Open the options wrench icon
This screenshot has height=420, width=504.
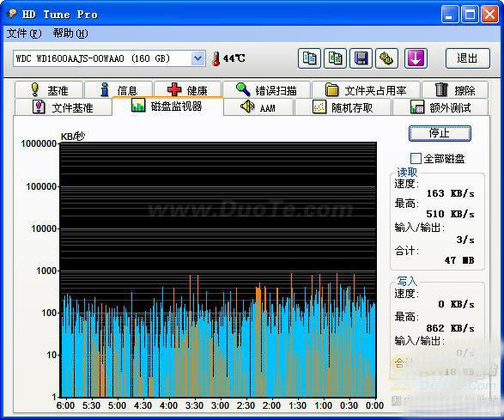[x=387, y=58]
